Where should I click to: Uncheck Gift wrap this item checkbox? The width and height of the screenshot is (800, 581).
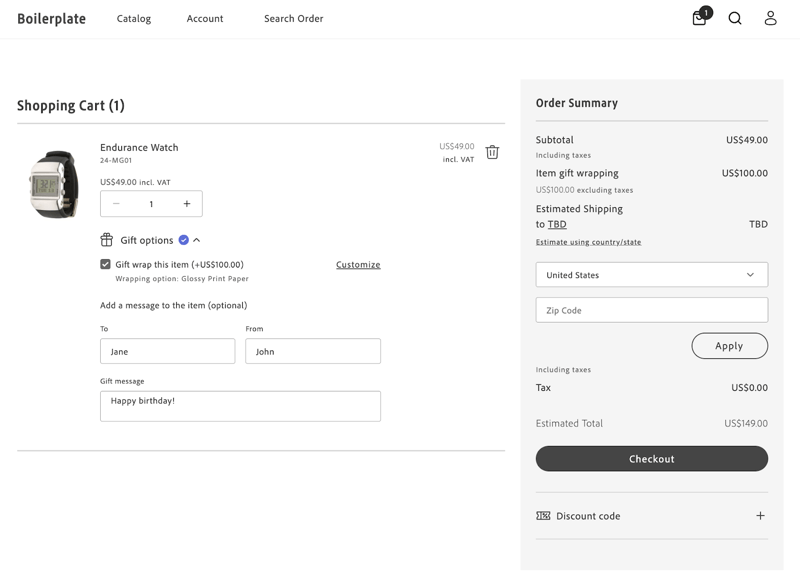point(105,264)
